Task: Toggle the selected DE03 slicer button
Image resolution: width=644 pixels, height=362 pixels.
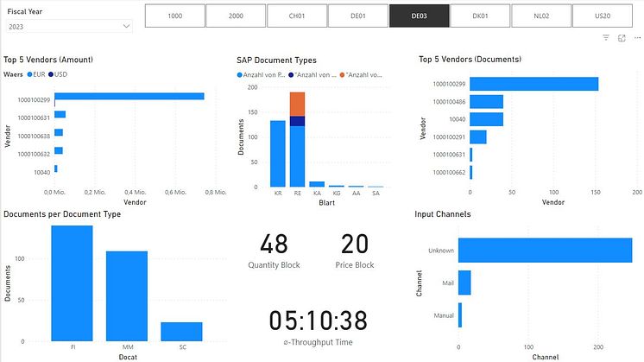Action: coord(419,16)
